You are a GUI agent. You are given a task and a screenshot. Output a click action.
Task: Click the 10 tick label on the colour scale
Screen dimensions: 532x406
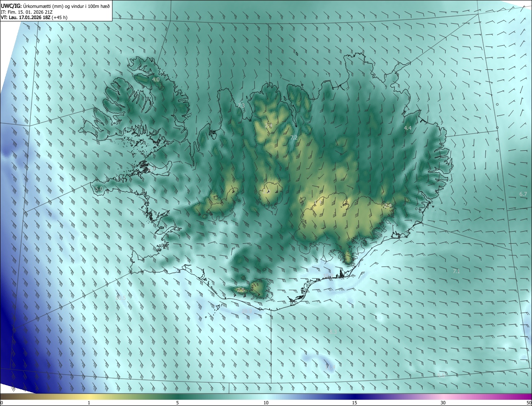point(266,403)
